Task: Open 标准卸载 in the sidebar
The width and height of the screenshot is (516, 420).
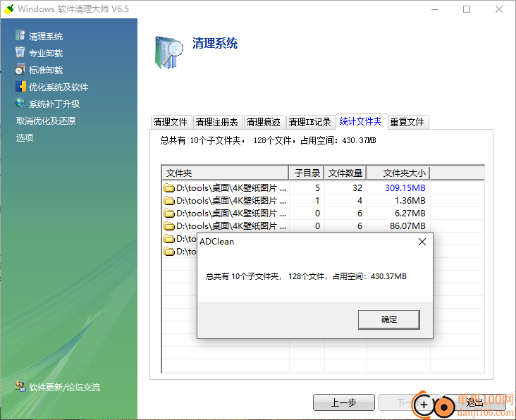Action: [x=46, y=70]
